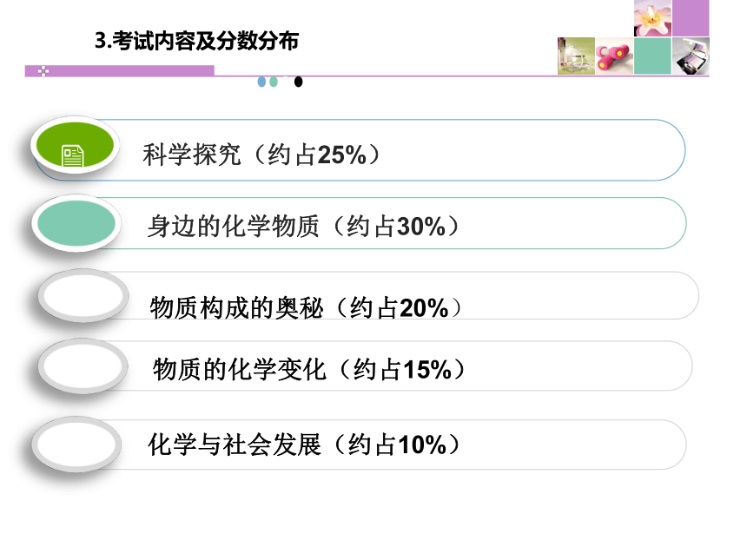Select the 物质的化学变化（约占15%）item
The image size is (747, 560).
pos(309,370)
